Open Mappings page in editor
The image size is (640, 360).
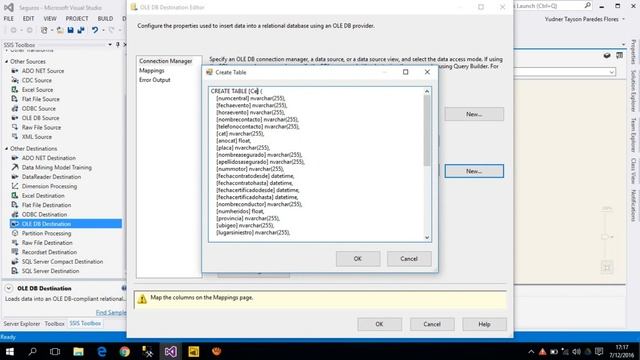click(151, 71)
